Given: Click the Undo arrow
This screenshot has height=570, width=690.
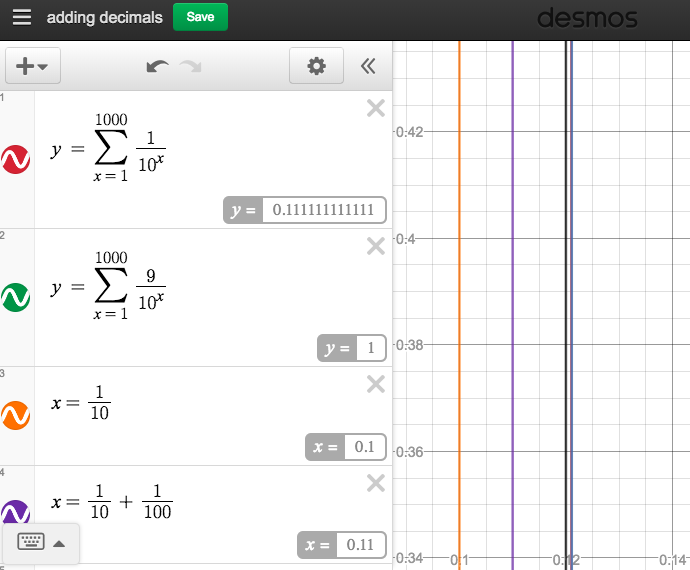Looking at the screenshot, I should click(x=157, y=66).
